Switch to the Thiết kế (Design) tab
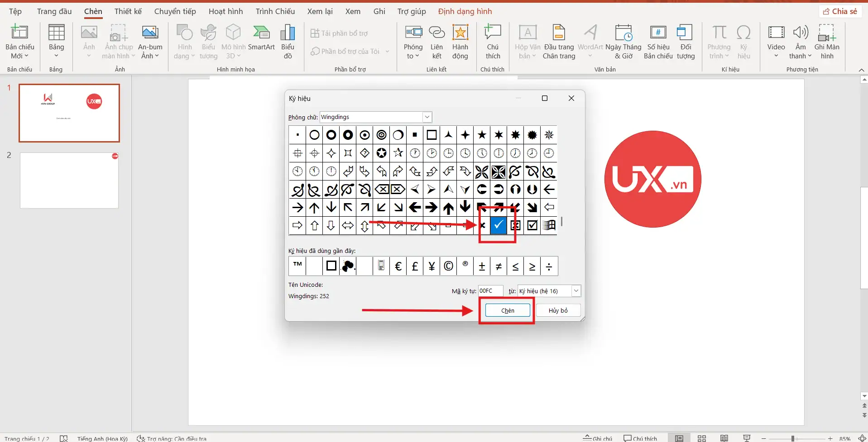Viewport: 868px width, 442px height. point(128,11)
